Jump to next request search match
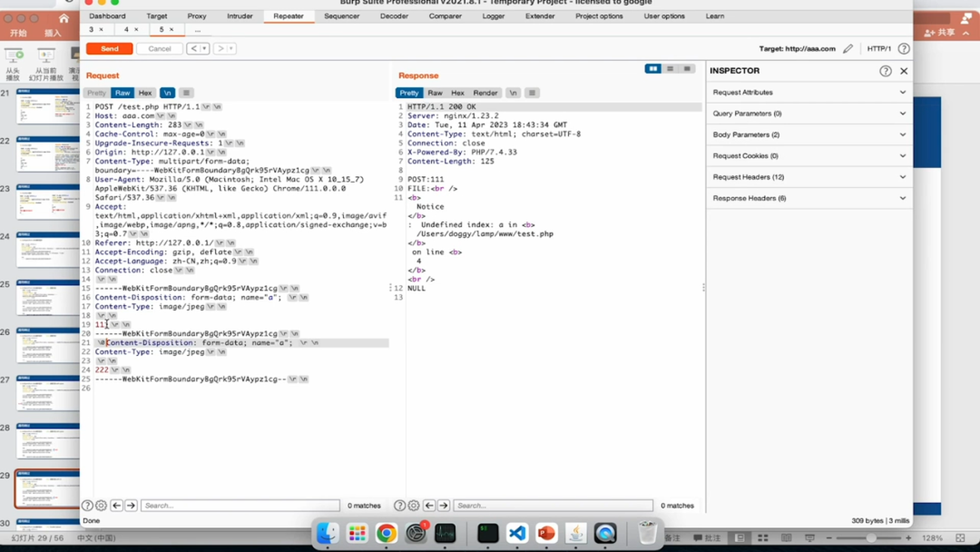The image size is (980, 552). [x=131, y=505]
